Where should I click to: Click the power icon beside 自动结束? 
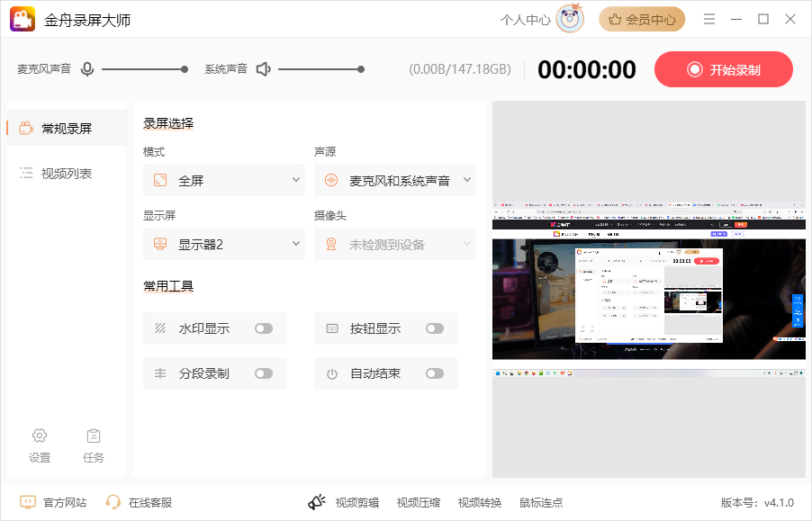[332, 373]
